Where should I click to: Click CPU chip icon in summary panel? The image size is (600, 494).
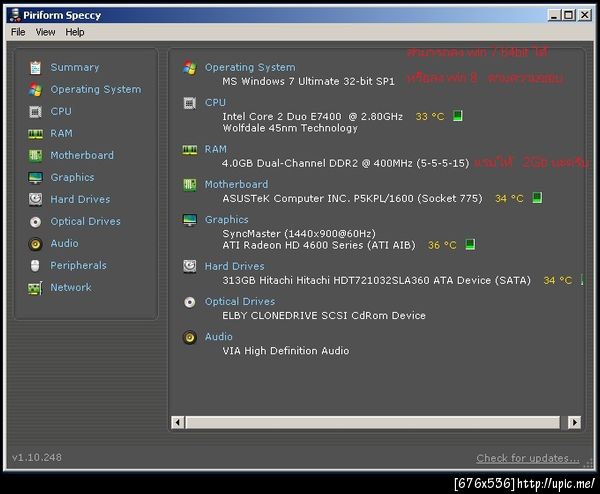click(190, 103)
